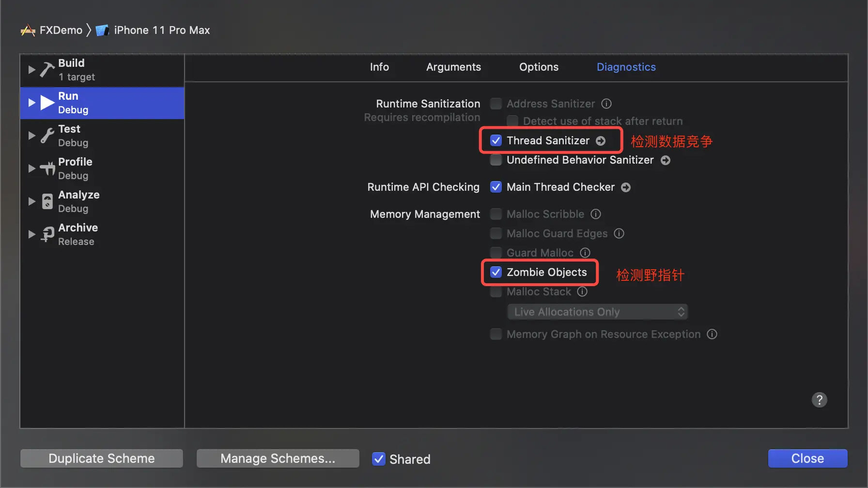
Task: Show Malloc Stack info
Action: coord(582,291)
